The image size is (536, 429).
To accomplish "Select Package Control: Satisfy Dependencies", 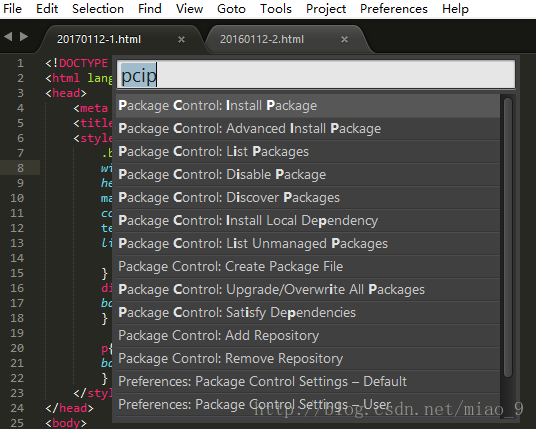I will [x=308, y=312].
